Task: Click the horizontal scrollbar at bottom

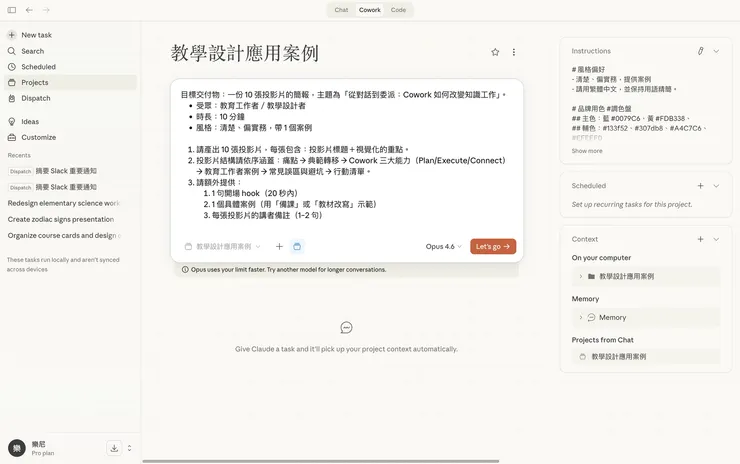Action: 321,461
